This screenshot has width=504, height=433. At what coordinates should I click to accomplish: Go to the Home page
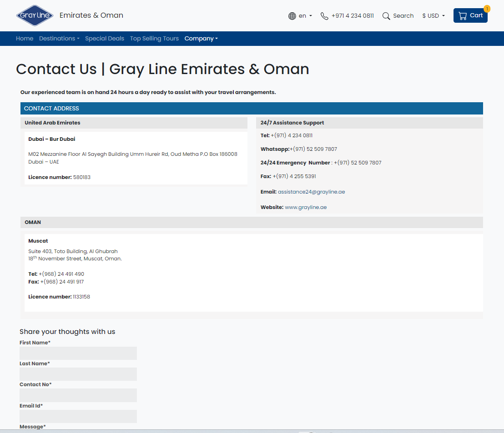[x=25, y=39]
